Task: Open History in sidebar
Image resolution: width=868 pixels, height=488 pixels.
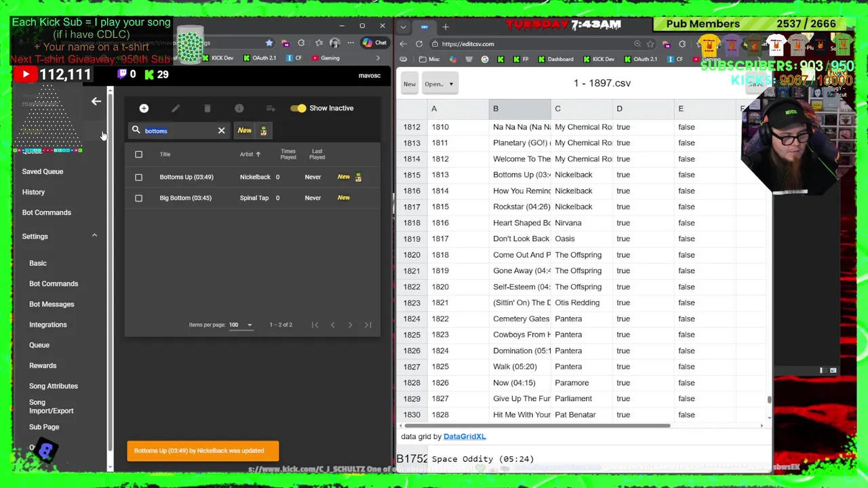Action: coord(33,192)
